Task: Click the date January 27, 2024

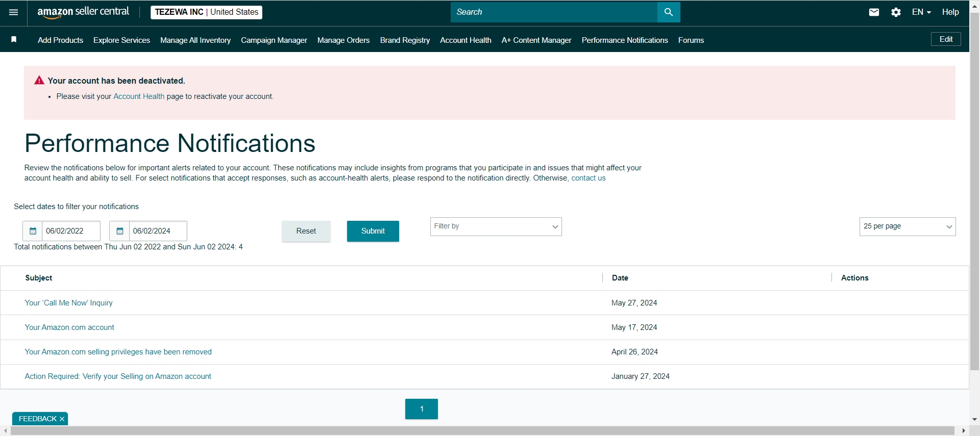Action: pos(641,376)
